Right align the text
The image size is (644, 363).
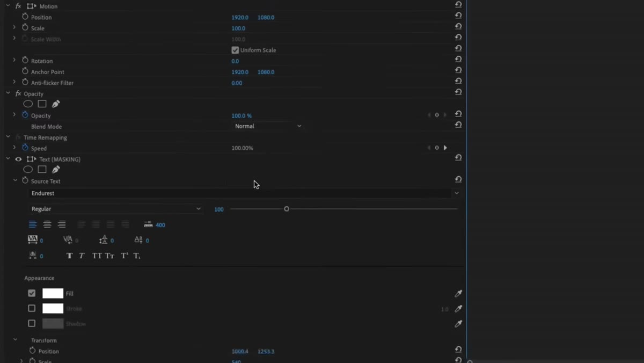(x=62, y=224)
